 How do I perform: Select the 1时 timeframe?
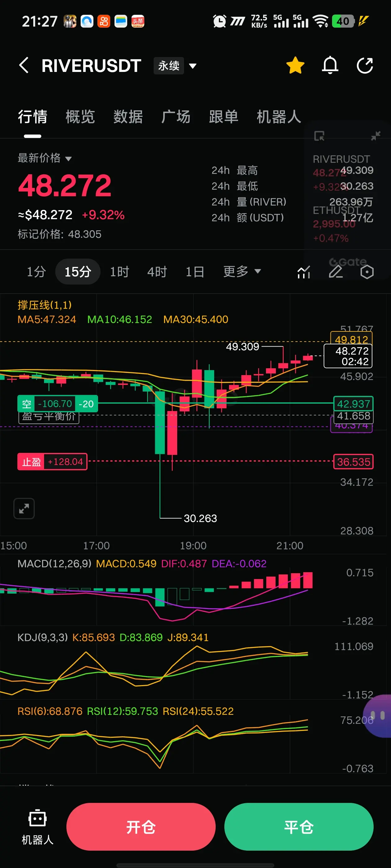click(x=120, y=272)
